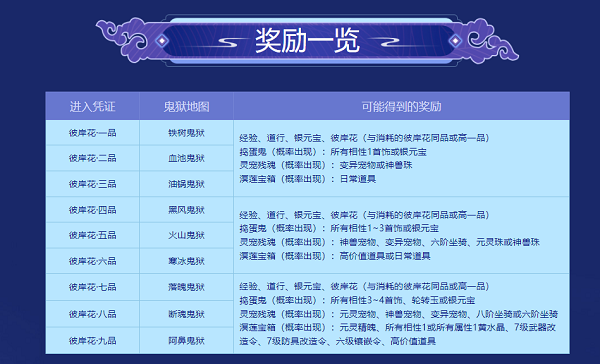Viewport: 600px width, 364px height.
Task: Choose the 黑风鬼狱 map cell
Action: (186, 210)
